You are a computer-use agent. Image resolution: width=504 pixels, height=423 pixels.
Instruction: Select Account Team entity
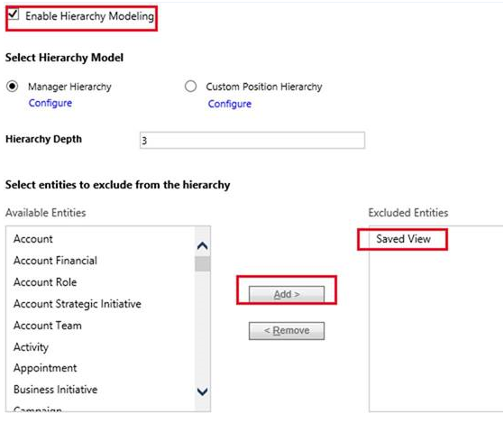[x=48, y=326]
